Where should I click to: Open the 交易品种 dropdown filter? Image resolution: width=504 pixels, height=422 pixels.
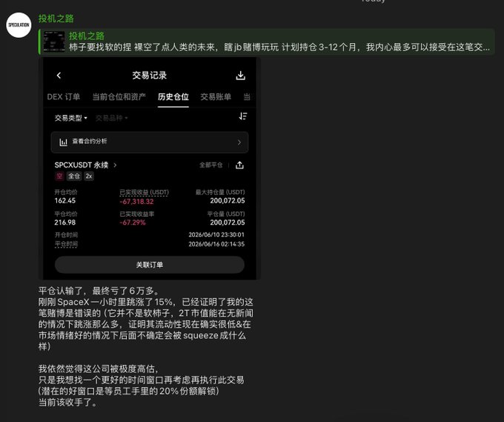point(111,118)
